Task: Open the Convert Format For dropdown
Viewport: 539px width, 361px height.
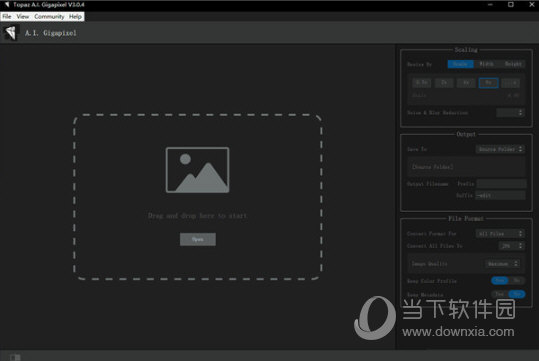Action: 500,233
